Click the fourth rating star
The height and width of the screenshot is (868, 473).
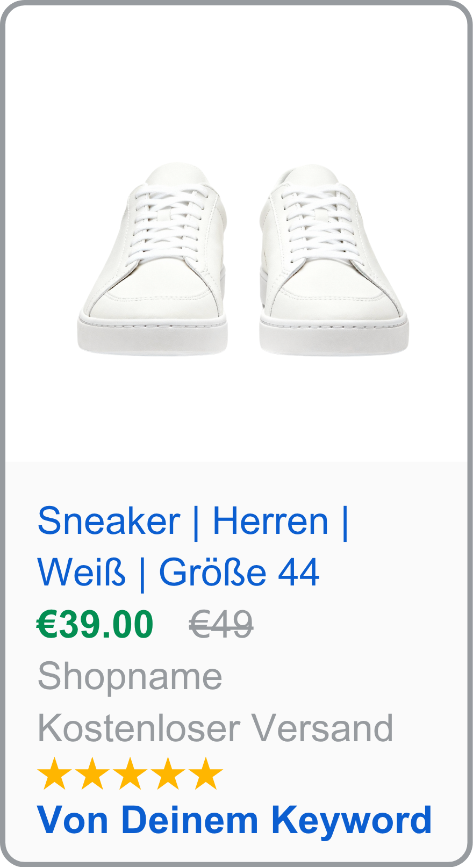(168, 774)
